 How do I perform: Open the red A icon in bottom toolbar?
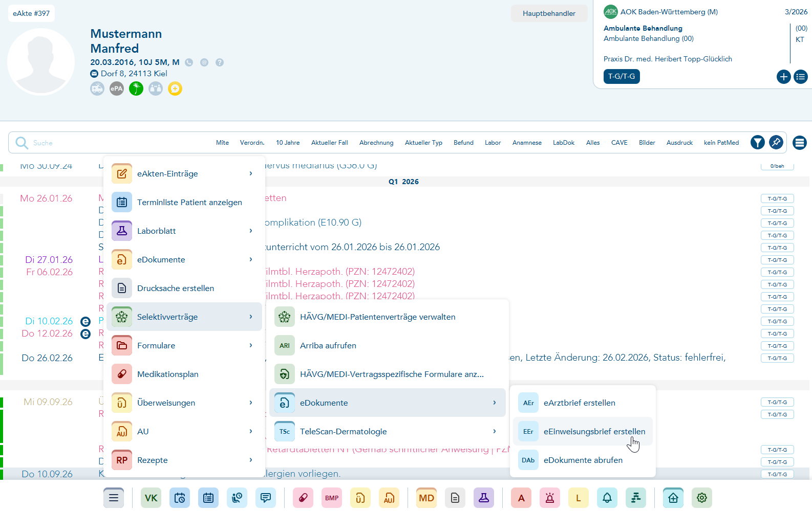click(x=521, y=498)
